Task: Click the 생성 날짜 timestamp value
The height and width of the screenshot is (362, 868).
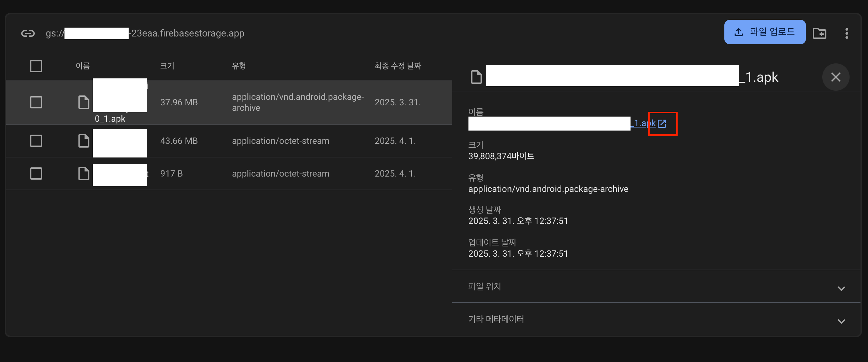Action: 518,221
